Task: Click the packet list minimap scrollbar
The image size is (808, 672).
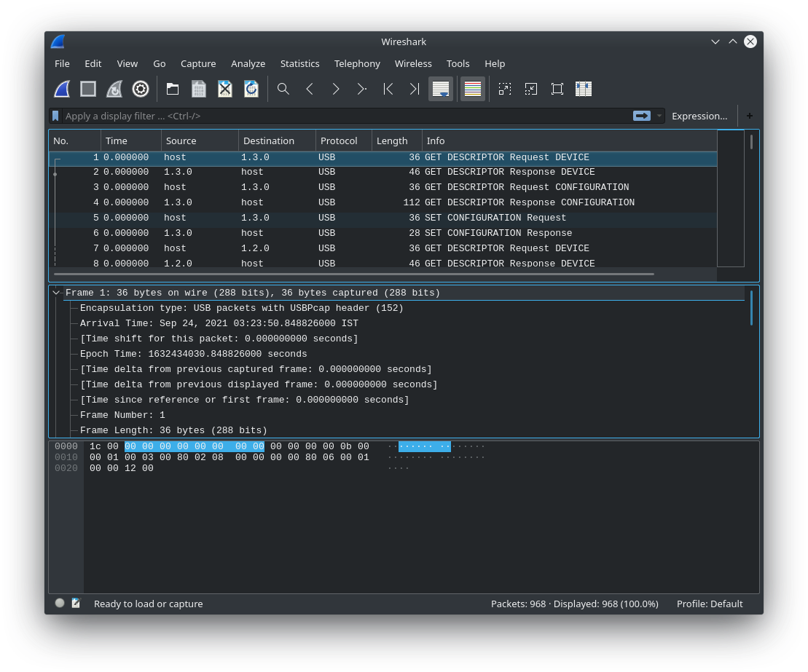Action: click(x=730, y=198)
